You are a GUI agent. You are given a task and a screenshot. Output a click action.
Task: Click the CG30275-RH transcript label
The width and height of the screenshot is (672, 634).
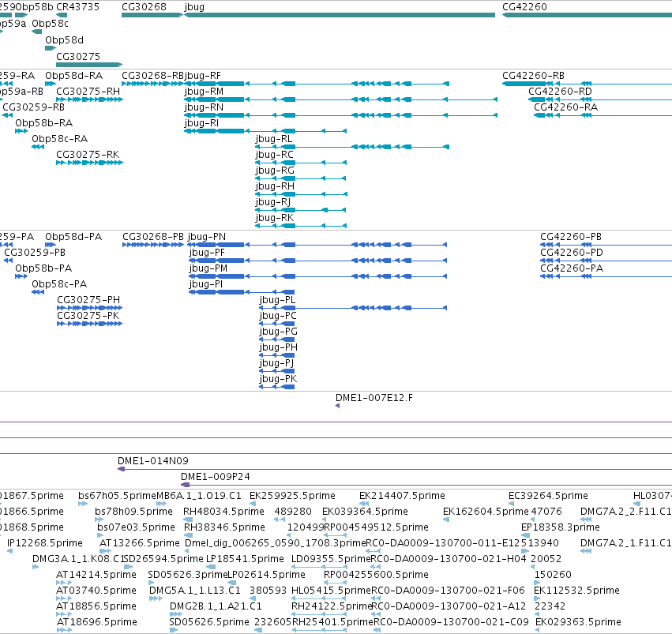88,92
